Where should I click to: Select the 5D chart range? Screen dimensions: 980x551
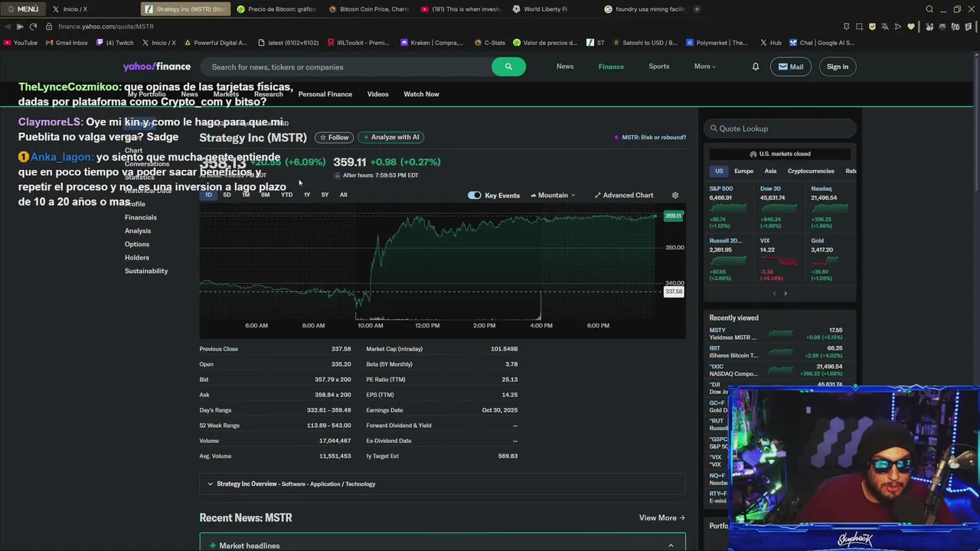(227, 195)
